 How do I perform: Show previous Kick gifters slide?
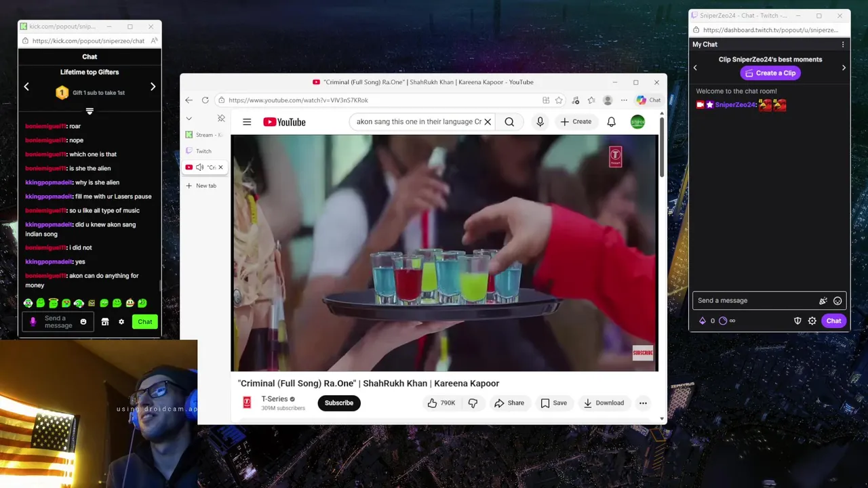point(26,87)
